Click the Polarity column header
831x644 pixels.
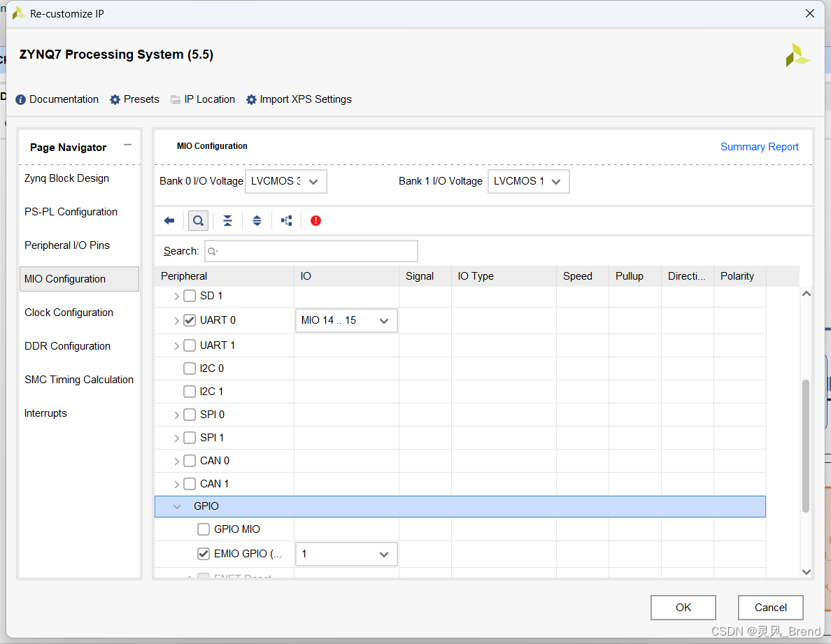pyautogui.click(x=740, y=276)
